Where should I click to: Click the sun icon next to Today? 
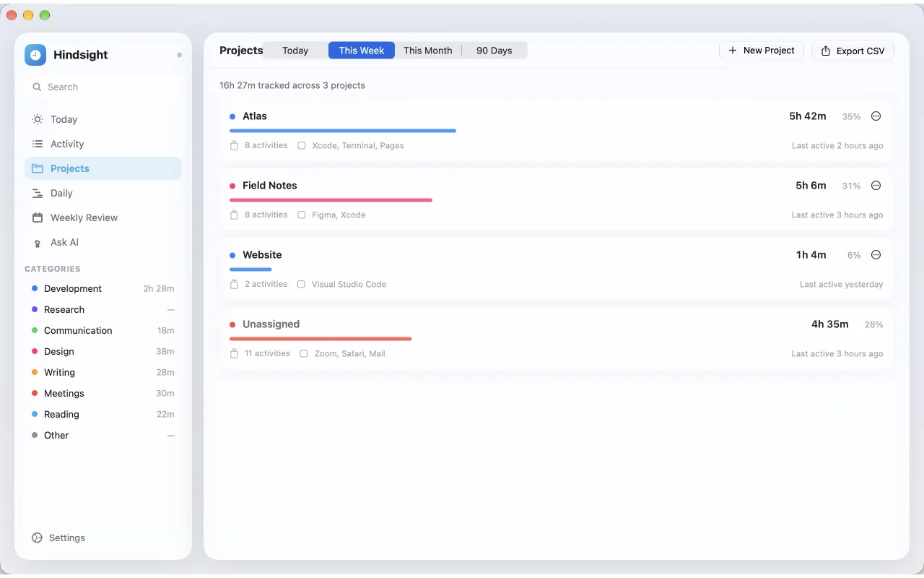(x=38, y=119)
